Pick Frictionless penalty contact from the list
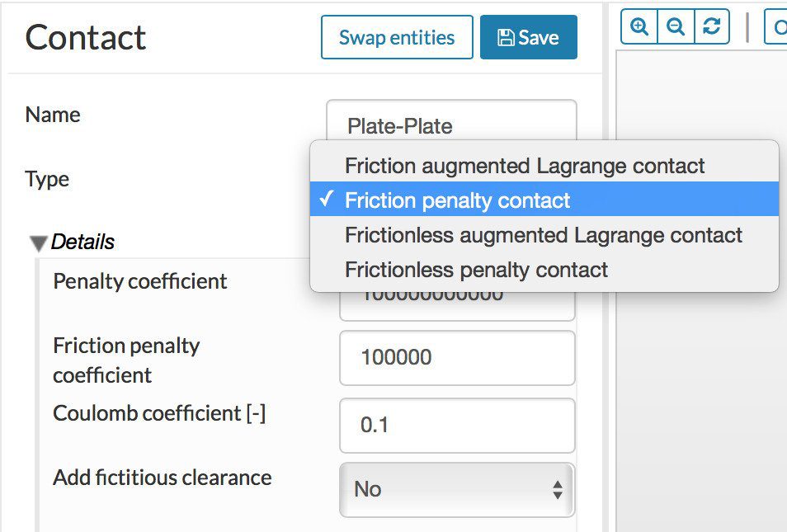 [x=476, y=270]
